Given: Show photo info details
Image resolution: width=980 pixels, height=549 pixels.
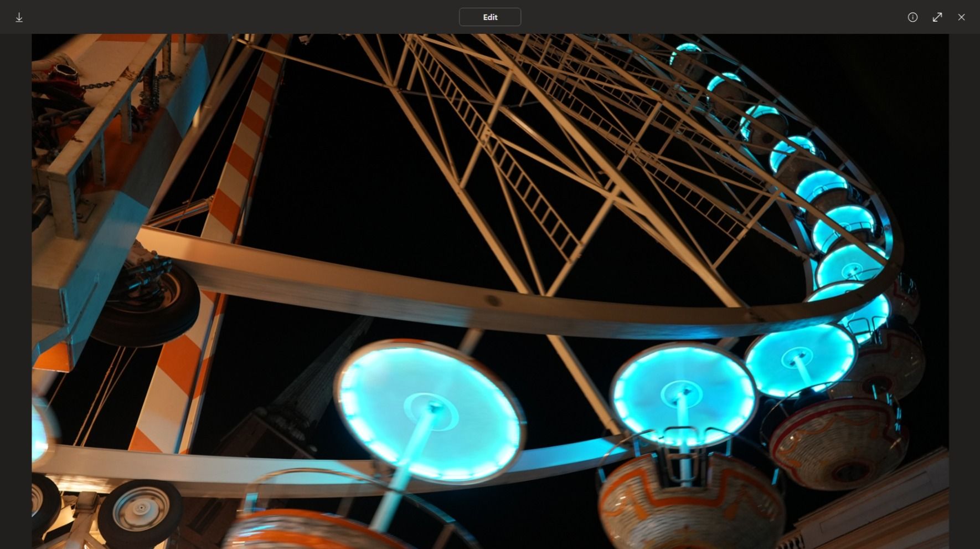Looking at the screenshot, I should pos(913,17).
